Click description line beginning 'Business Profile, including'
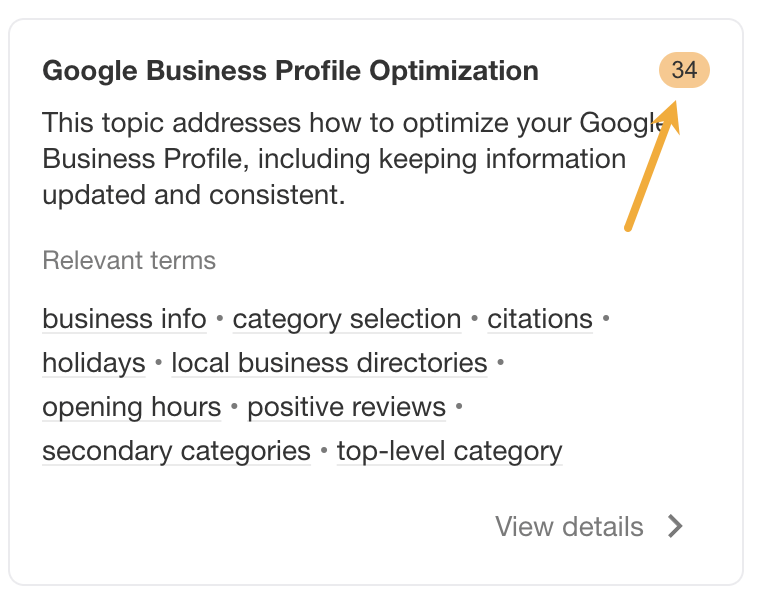The image size is (760, 604). (334, 159)
